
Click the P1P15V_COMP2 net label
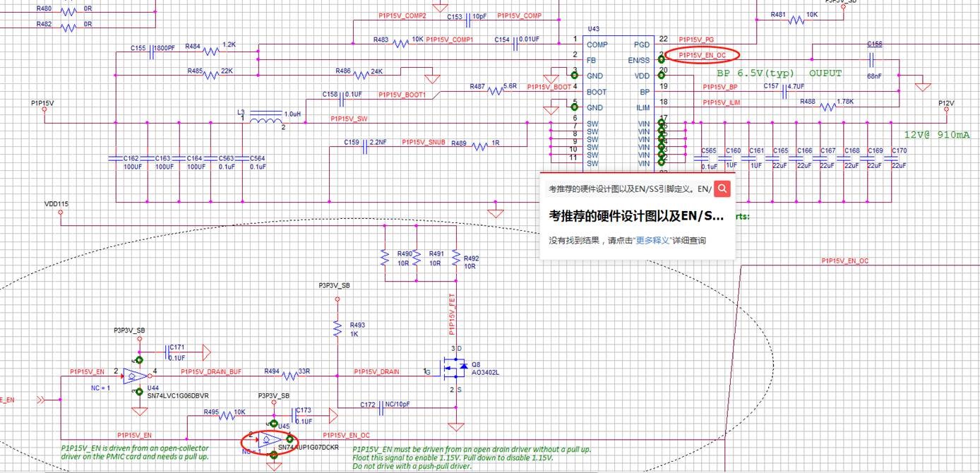point(402,16)
